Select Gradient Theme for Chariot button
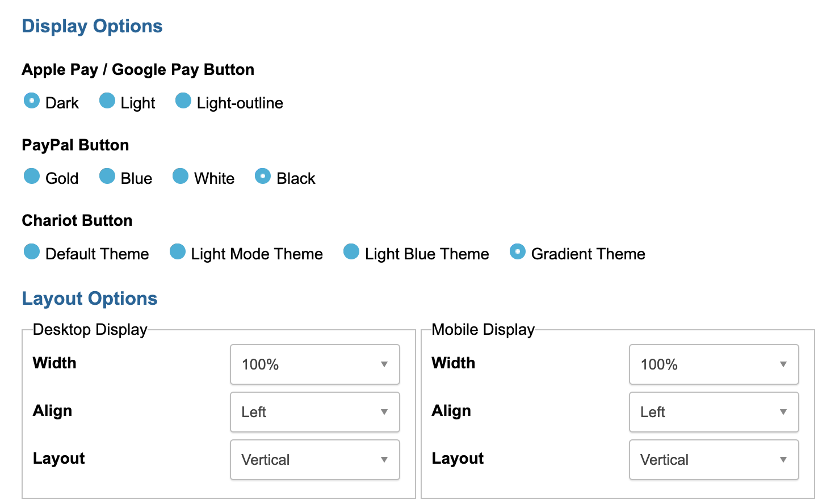The width and height of the screenshot is (839, 504). coord(518,252)
